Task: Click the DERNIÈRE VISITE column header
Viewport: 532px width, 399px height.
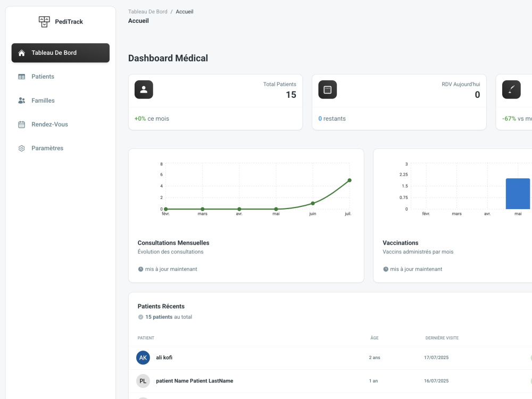Action: 442,338
